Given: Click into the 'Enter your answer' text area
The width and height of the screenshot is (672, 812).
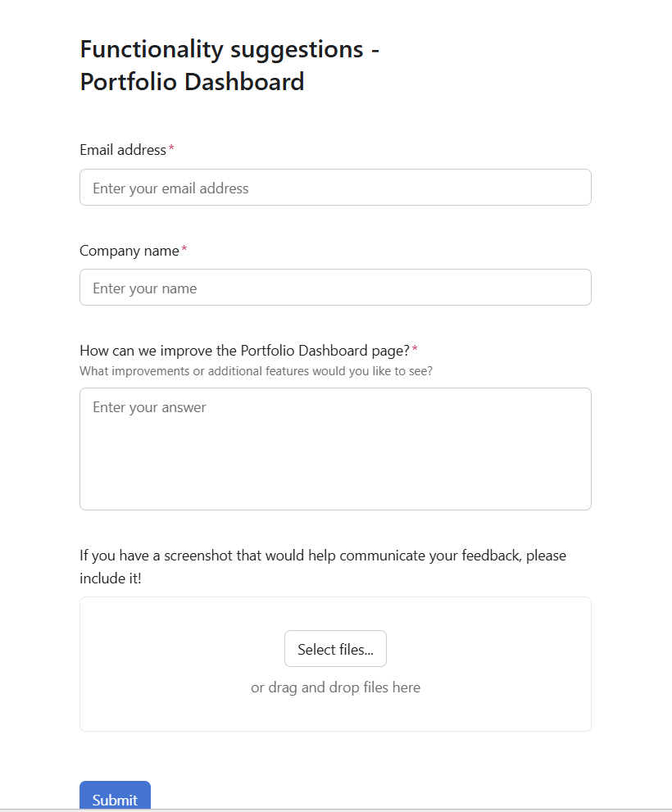Looking at the screenshot, I should point(335,449).
